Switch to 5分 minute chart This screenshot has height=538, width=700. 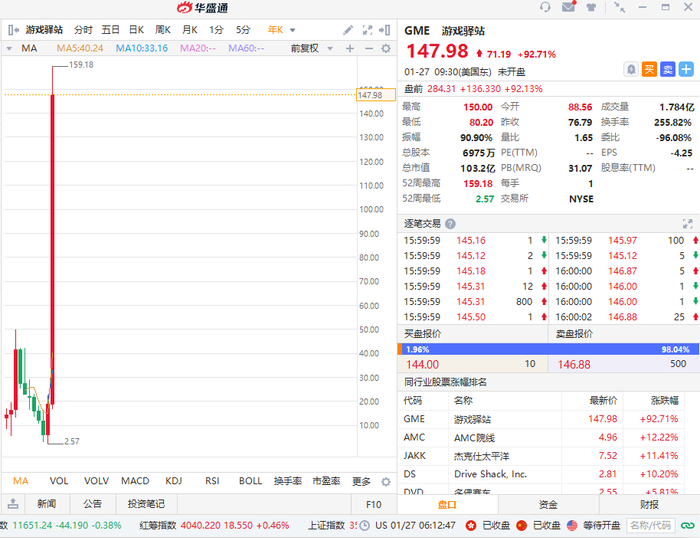pyautogui.click(x=243, y=30)
